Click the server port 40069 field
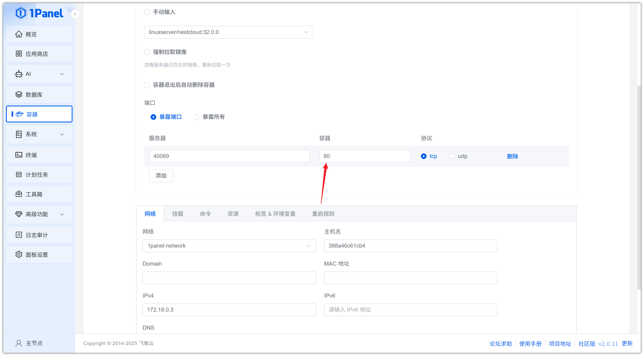Screen dimensions: 644x356 point(229,156)
